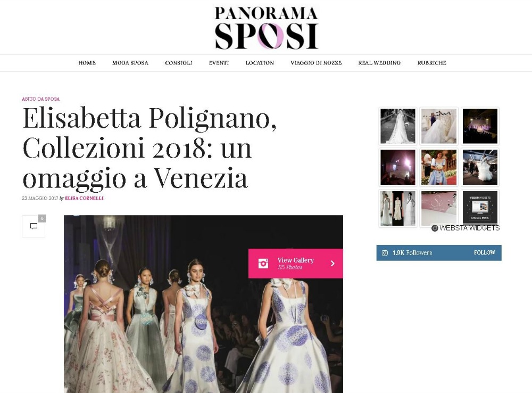Viewport: 532px width, 393px height.
Task: Open the Real Wedding section
Action: 379,63
